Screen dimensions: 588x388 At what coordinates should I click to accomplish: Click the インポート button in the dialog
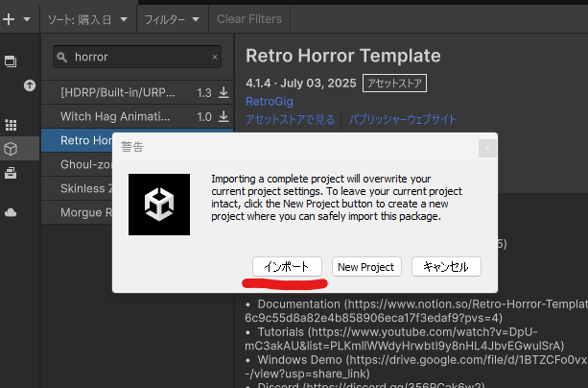[x=287, y=267]
